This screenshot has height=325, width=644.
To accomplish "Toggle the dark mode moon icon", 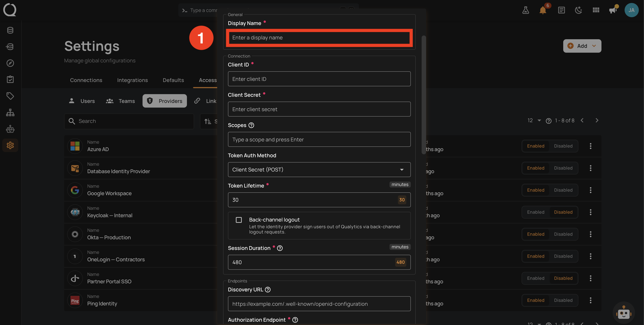I will coord(579,10).
